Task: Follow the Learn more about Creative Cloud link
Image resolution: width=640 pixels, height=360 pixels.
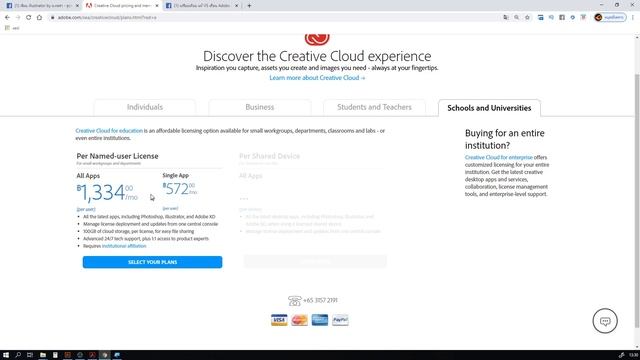Action: (317, 78)
